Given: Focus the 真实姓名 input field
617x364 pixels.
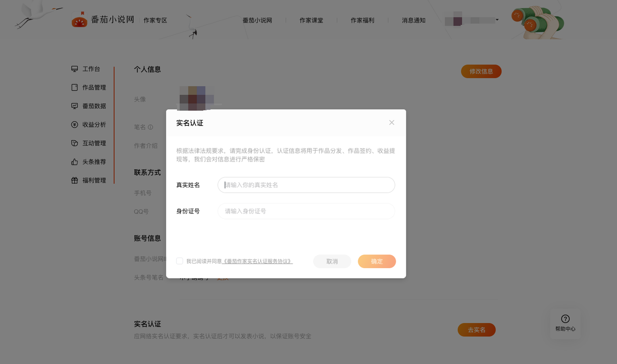Looking at the screenshot, I should click(x=306, y=185).
